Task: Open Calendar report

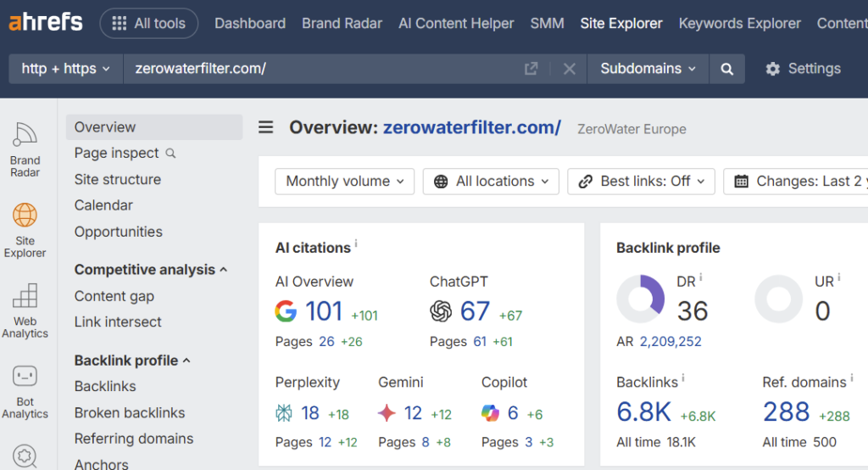Action: click(103, 205)
